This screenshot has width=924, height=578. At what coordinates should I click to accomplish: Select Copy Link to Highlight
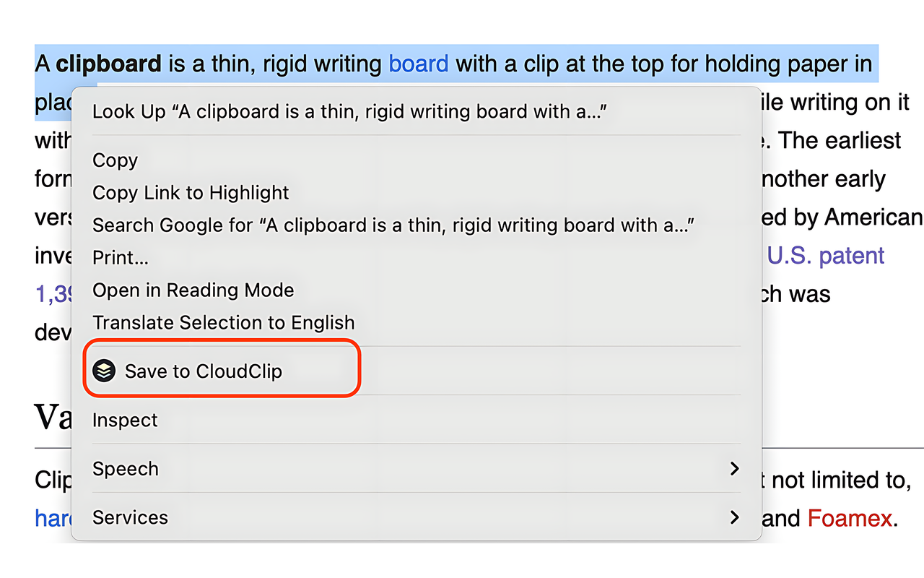pos(190,193)
